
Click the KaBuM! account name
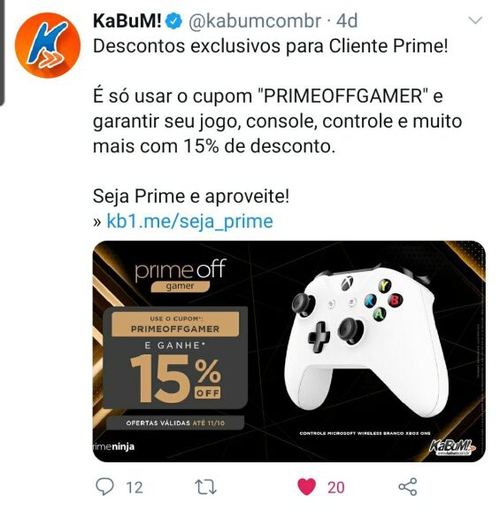click(x=127, y=21)
